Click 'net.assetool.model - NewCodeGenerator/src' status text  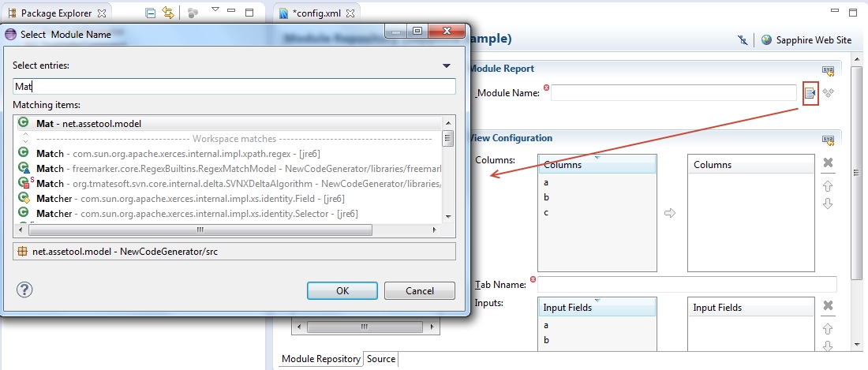coord(125,251)
